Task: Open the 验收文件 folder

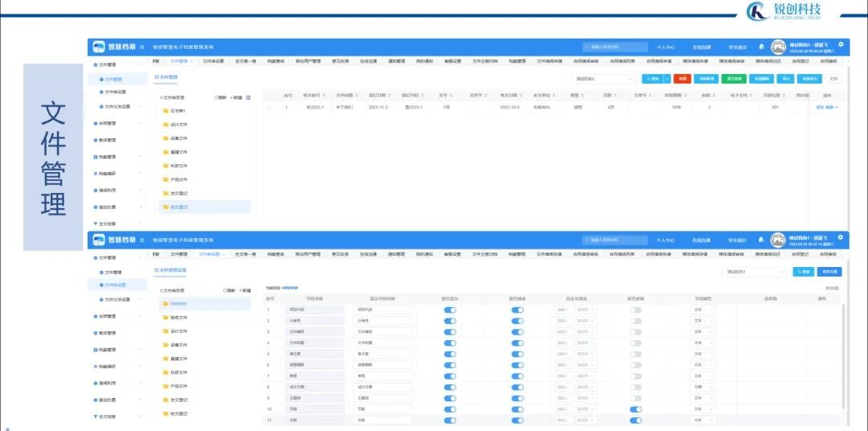Action: pos(175,318)
